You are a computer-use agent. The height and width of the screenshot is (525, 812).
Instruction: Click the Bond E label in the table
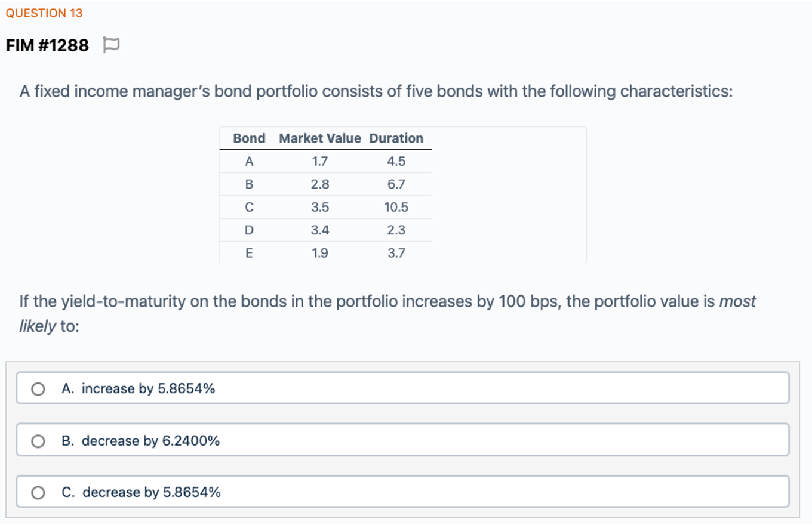coord(250,254)
